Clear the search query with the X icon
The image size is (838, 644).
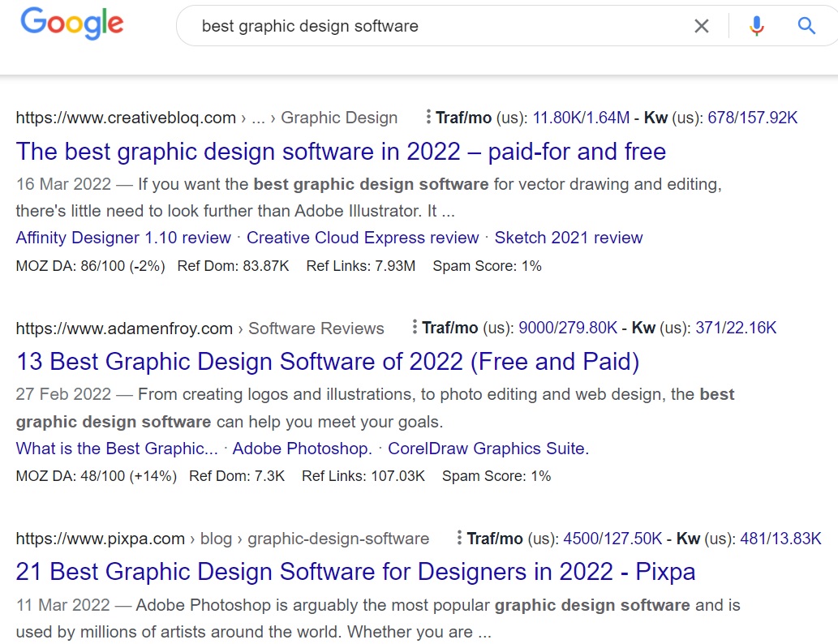[x=701, y=26]
